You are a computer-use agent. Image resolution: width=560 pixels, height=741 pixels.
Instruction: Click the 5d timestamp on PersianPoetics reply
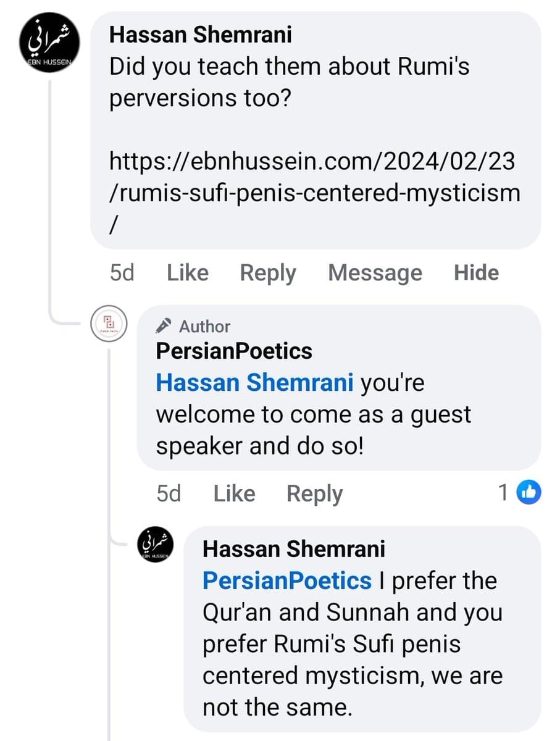click(x=169, y=493)
